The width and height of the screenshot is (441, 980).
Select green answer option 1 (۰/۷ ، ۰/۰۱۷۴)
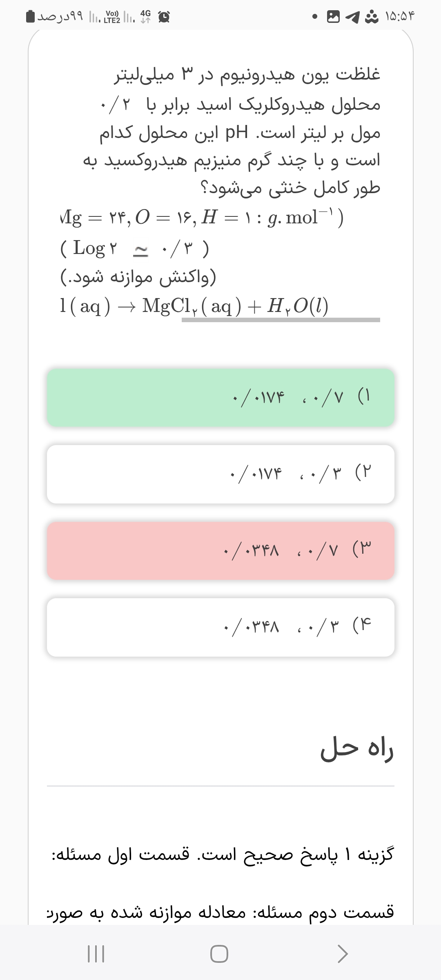(x=220, y=398)
